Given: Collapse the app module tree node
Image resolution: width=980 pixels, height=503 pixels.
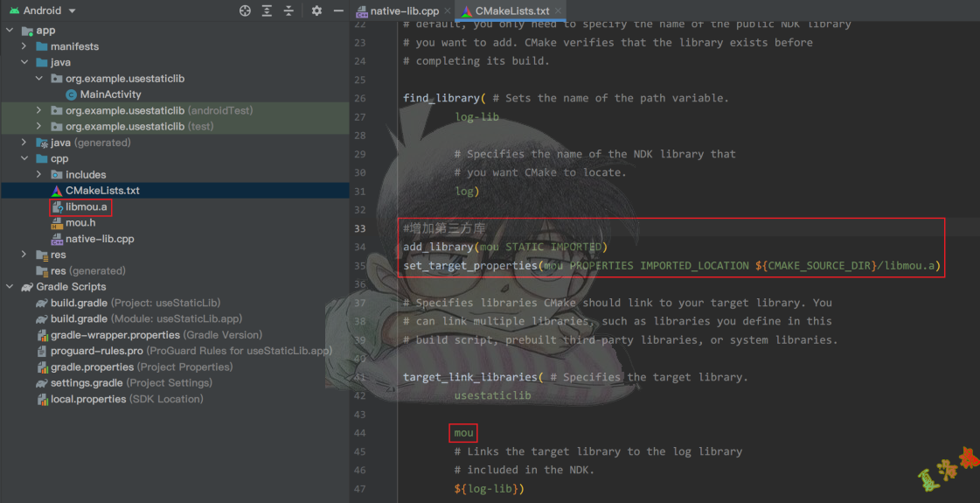Looking at the screenshot, I should [10, 31].
